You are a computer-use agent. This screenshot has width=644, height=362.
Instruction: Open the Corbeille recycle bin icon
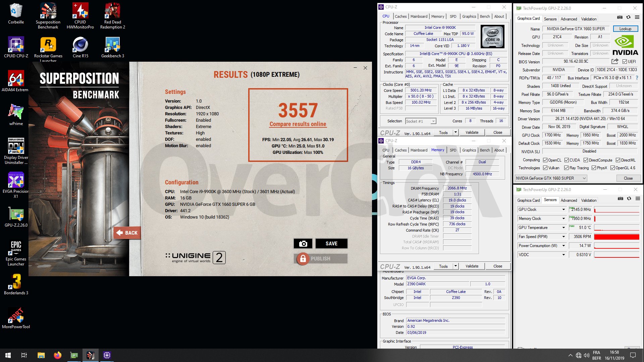coord(16,14)
